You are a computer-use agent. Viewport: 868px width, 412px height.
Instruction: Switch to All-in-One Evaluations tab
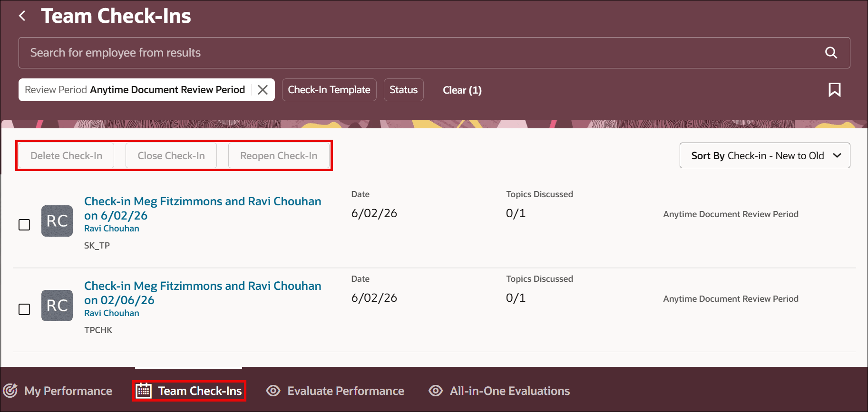pos(499,391)
